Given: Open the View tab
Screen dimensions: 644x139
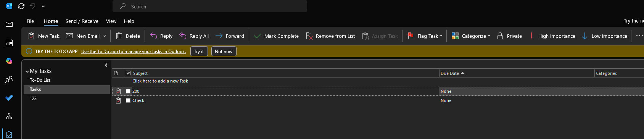Looking at the screenshot, I should [111, 21].
